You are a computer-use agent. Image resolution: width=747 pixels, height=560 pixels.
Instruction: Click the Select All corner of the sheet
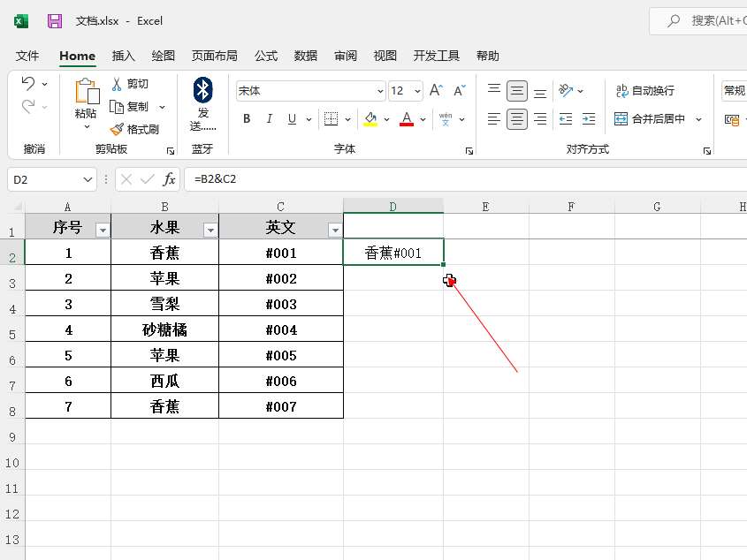pyautogui.click(x=17, y=207)
